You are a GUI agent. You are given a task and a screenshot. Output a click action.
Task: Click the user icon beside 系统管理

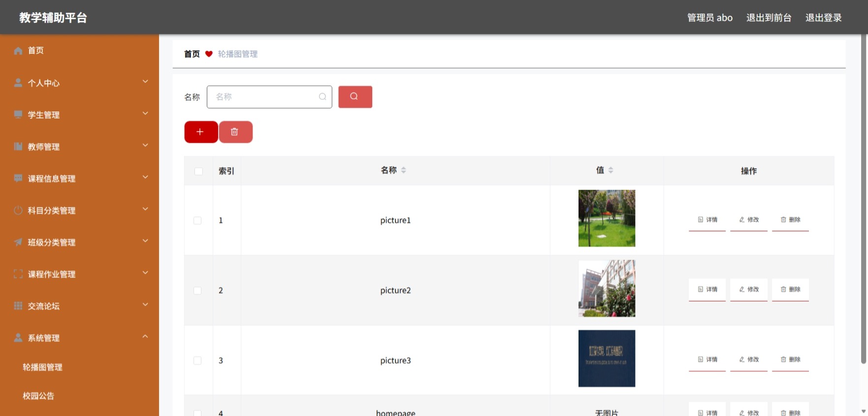[18, 338]
